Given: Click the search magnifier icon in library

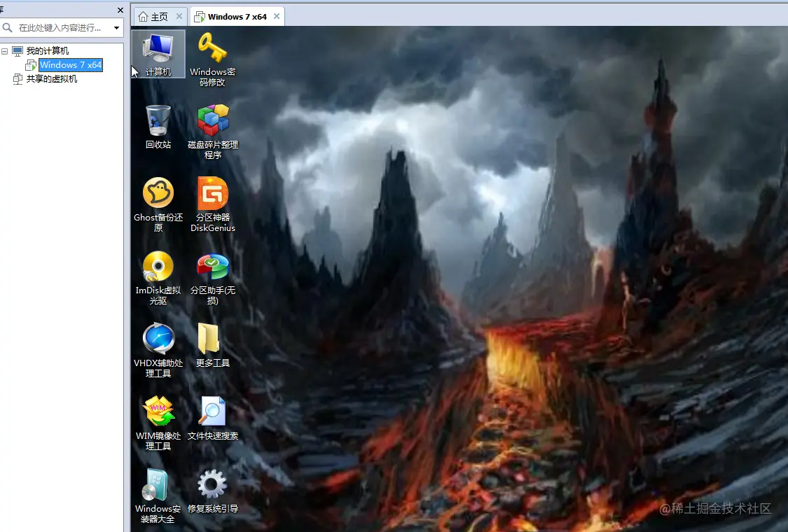Looking at the screenshot, I should coord(7,27).
